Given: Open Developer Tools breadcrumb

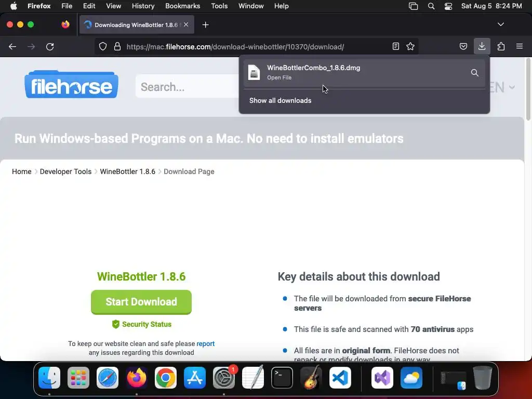Looking at the screenshot, I should point(65,171).
